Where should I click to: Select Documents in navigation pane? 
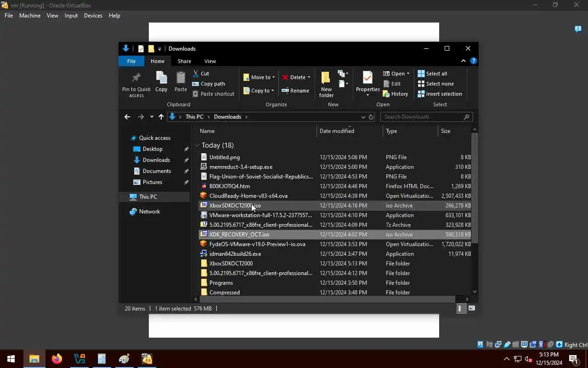tap(157, 171)
